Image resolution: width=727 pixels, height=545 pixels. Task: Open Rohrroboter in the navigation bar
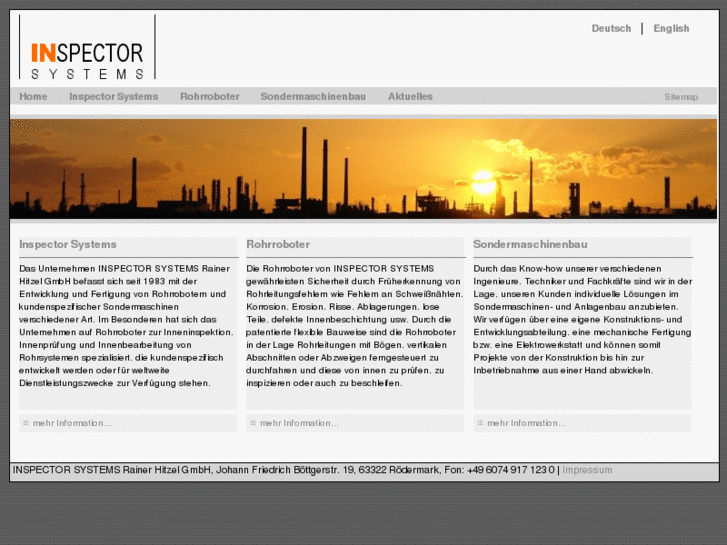tap(210, 96)
